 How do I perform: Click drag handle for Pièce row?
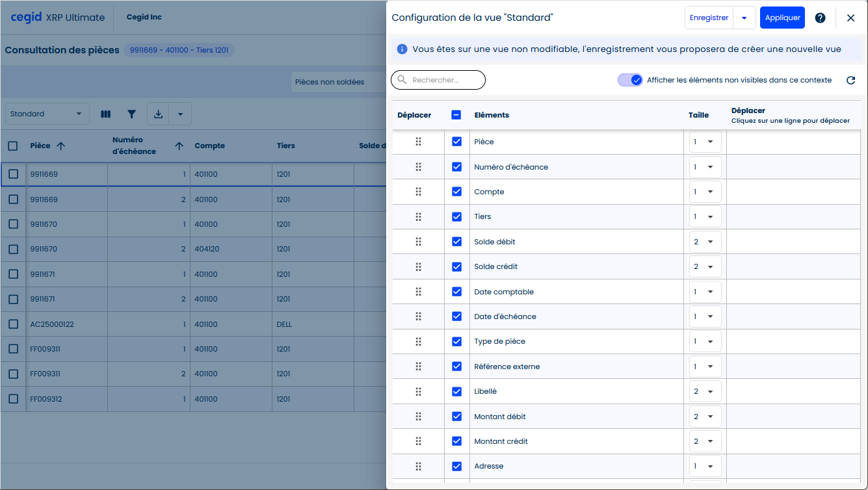[x=418, y=142]
